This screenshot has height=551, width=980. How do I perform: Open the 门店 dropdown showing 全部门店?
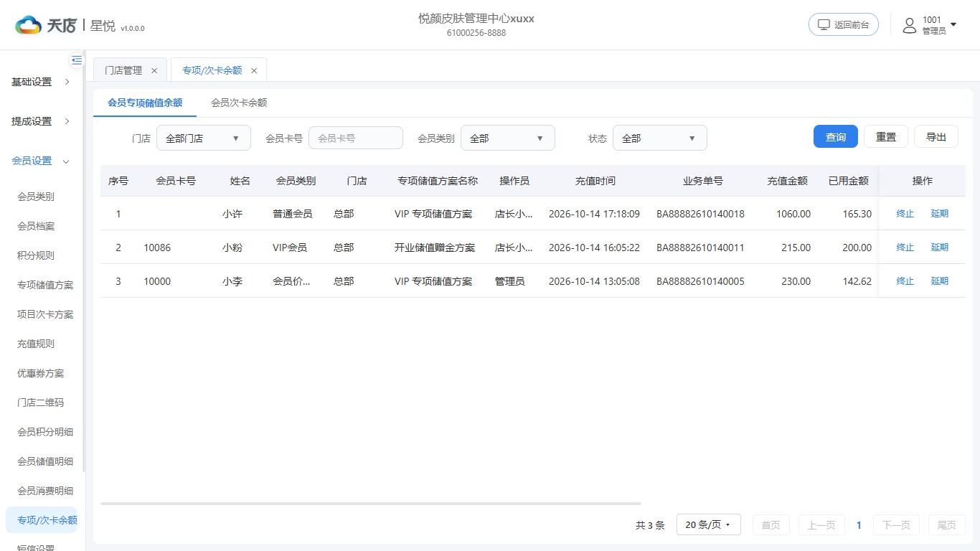pyautogui.click(x=204, y=138)
